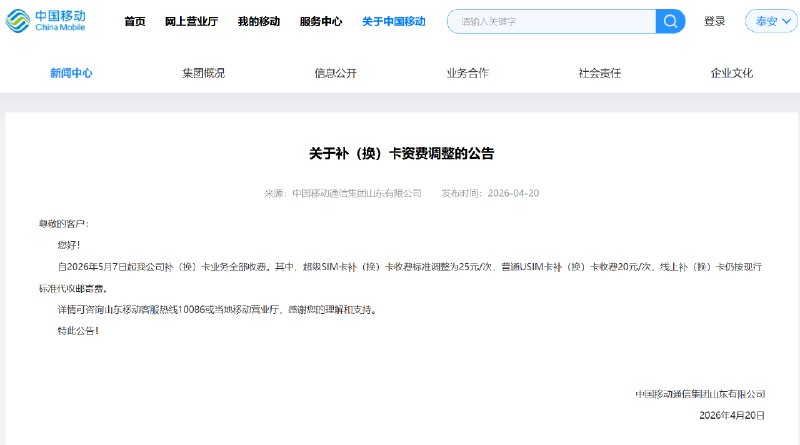Image resolution: width=800 pixels, height=445 pixels.
Task: Open 网上营业厅 in the top navigation
Action: [191, 21]
